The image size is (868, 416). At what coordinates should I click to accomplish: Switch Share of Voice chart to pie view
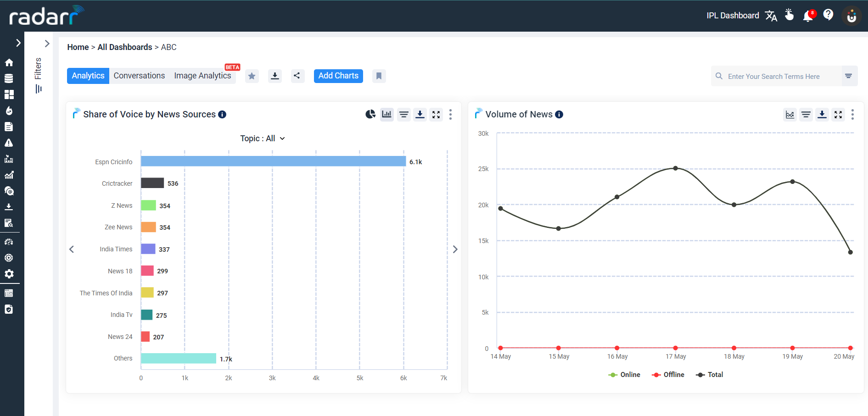coord(370,114)
